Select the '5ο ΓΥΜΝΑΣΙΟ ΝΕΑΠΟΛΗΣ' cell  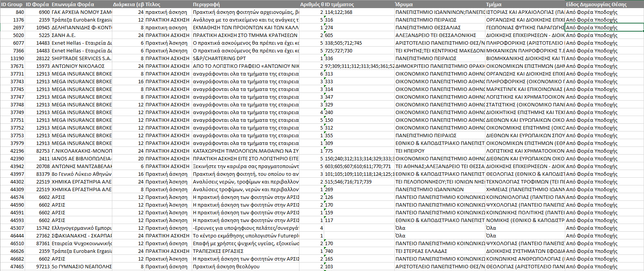[x=81, y=266]
